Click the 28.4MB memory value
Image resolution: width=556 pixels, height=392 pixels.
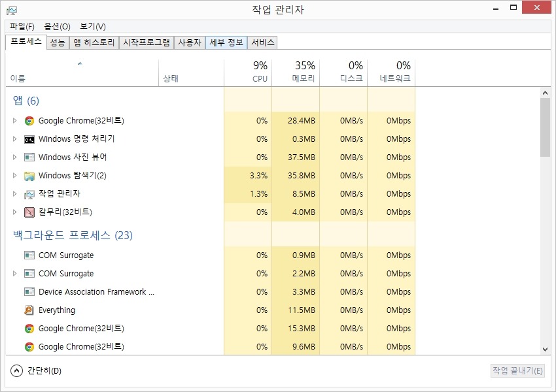(302, 121)
